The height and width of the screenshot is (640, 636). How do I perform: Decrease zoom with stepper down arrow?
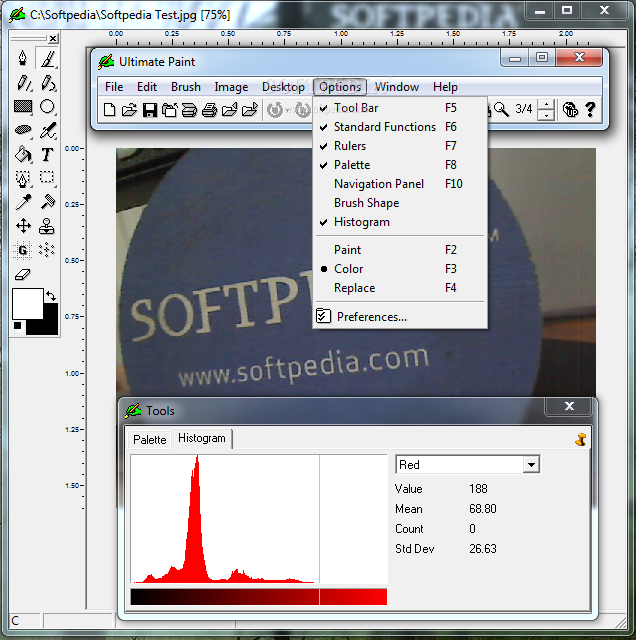(546, 115)
